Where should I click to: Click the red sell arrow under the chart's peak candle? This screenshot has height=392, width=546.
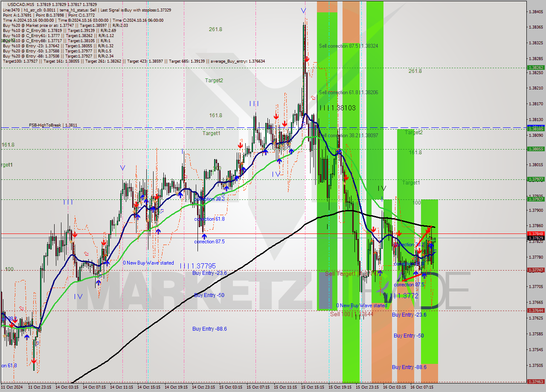point(306,58)
